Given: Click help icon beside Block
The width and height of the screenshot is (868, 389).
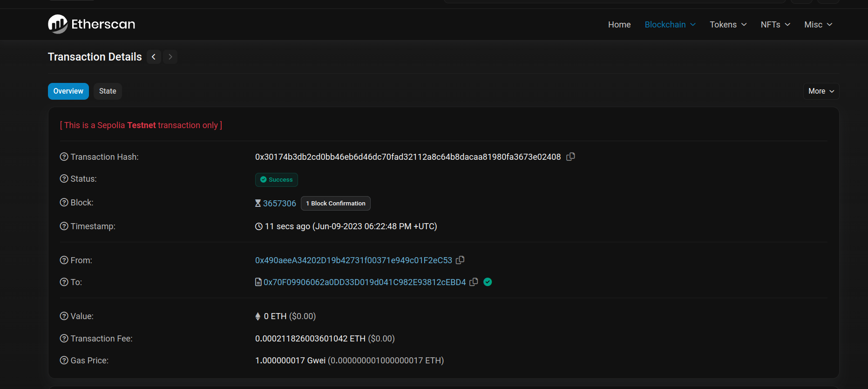Looking at the screenshot, I should [64, 203].
